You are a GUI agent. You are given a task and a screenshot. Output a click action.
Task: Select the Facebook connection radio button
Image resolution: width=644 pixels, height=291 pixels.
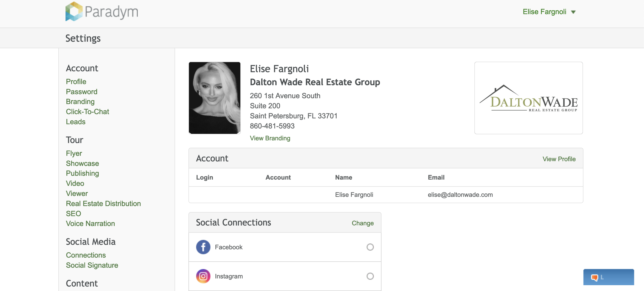point(370,247)
